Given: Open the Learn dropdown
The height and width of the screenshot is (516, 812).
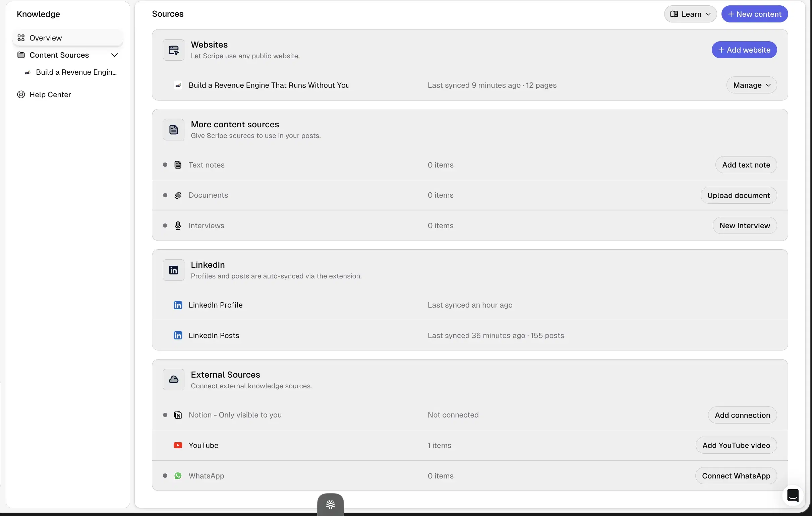Looking at the screenshot, I should click(690, 14).
